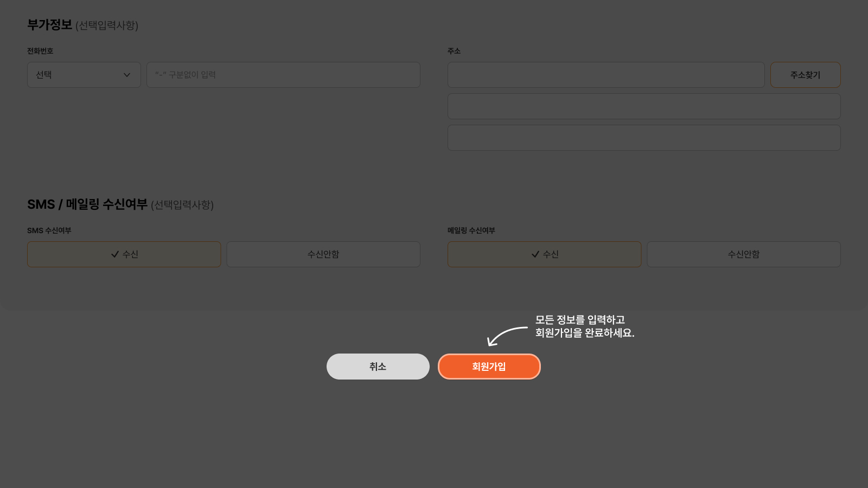Submit with the orange 회원가입 button
Image resolution: width=868 pixels, height=488 pixels.
[489, 367]
